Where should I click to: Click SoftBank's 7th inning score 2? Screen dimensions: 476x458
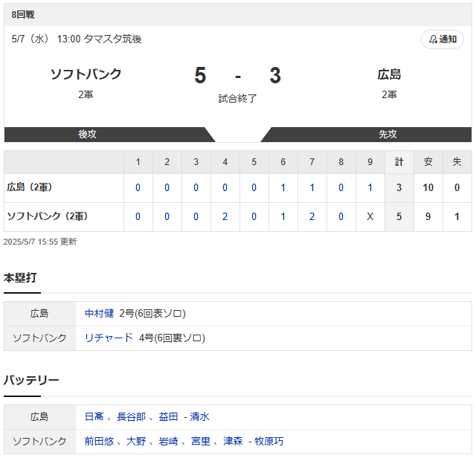click(x=312, y=216)
